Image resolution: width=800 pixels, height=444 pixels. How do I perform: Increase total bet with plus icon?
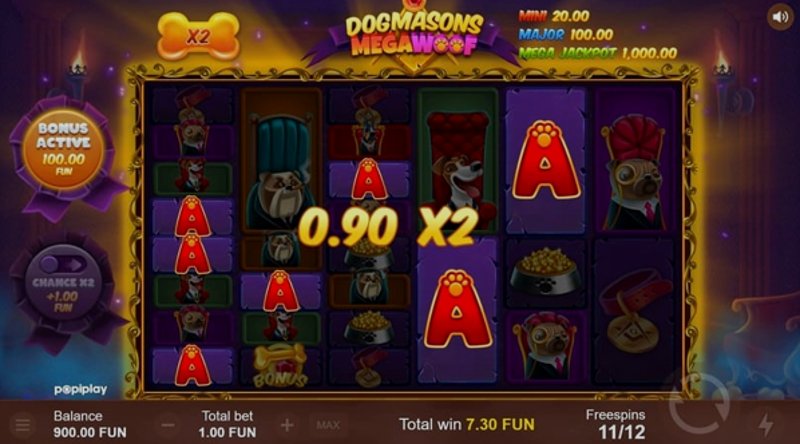click(x=287, y=425)
